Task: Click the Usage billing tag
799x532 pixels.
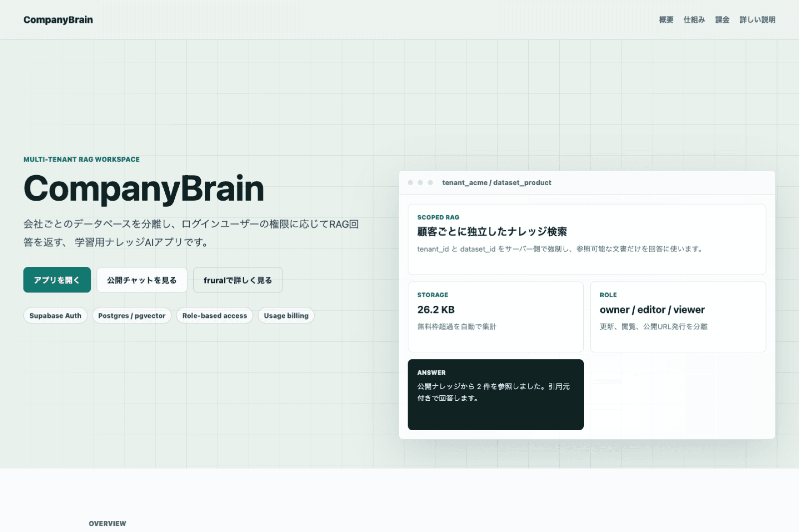Action: click(x=286, y=315)
